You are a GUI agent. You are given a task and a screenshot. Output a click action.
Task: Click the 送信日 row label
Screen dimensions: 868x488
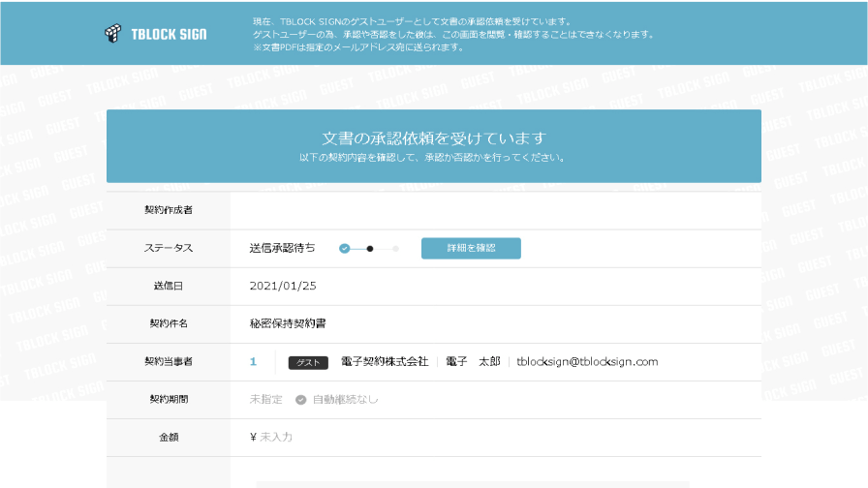(x=169, y=286)
